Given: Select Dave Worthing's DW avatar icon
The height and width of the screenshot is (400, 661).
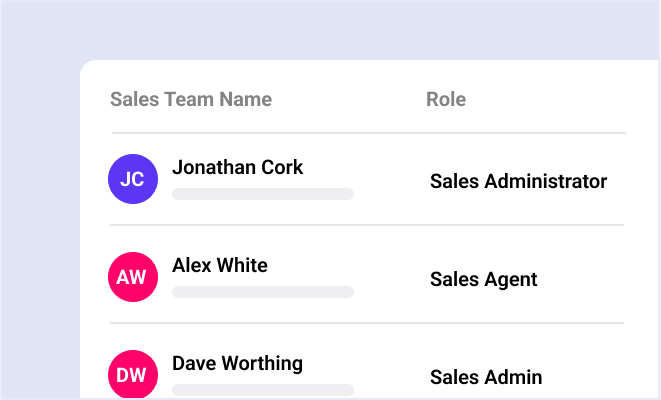Looking at the screenshot, I should [132, 376].
